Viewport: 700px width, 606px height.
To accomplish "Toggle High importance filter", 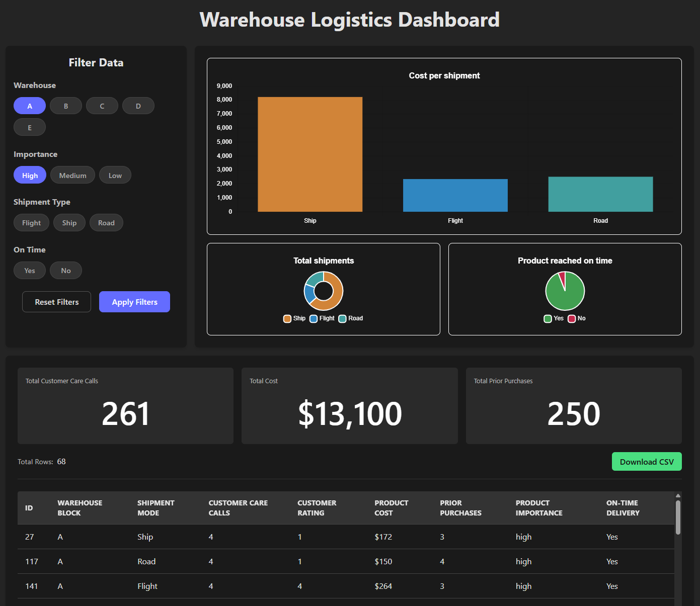I will tap(30, 176).
